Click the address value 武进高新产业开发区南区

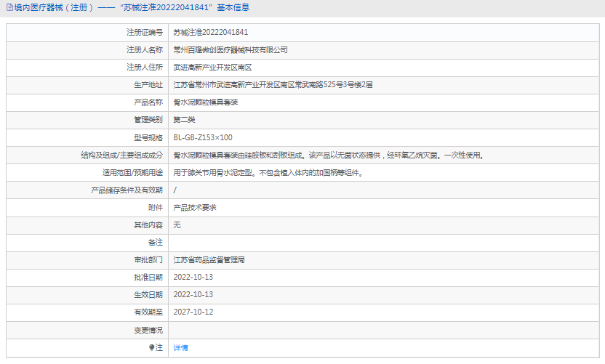[x=212, y=68]
